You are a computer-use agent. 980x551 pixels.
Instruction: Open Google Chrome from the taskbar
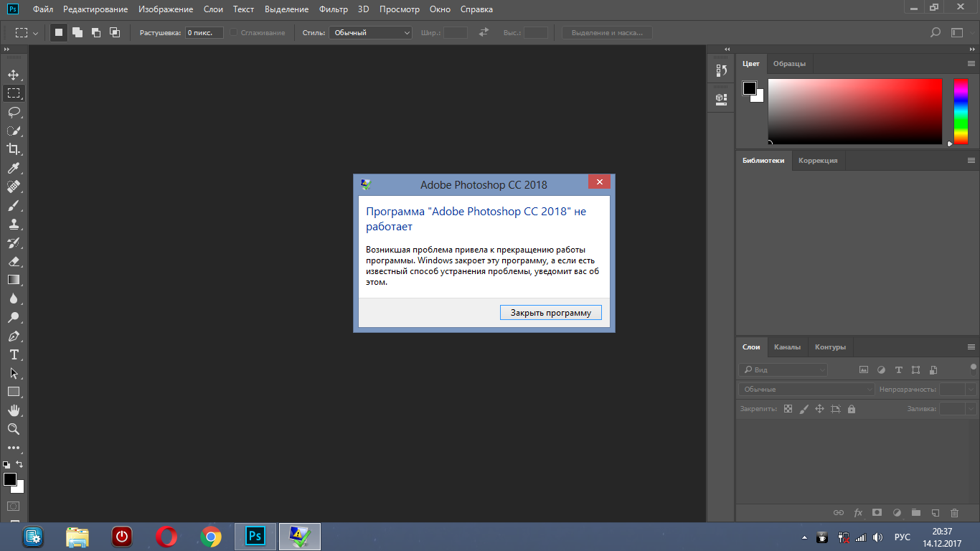(x=210, y=536)
